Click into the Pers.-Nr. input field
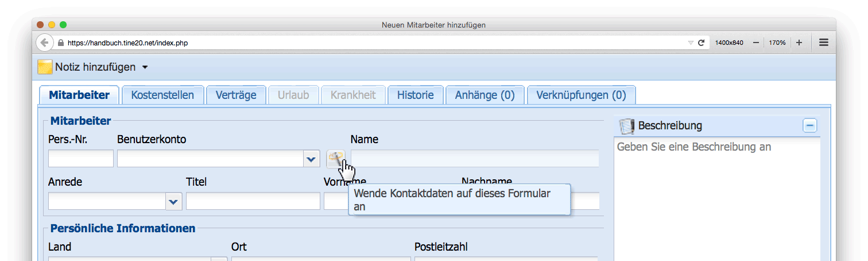Viewport: 868px width, 261px height. (x=81, y=159)
